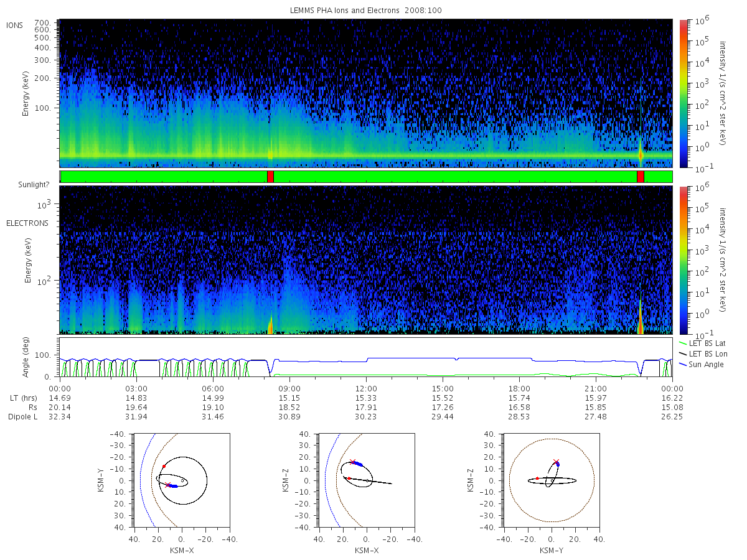747x560 pixels.
Task: Click the black LET BS Lon legend line
Action: [681, 353]
